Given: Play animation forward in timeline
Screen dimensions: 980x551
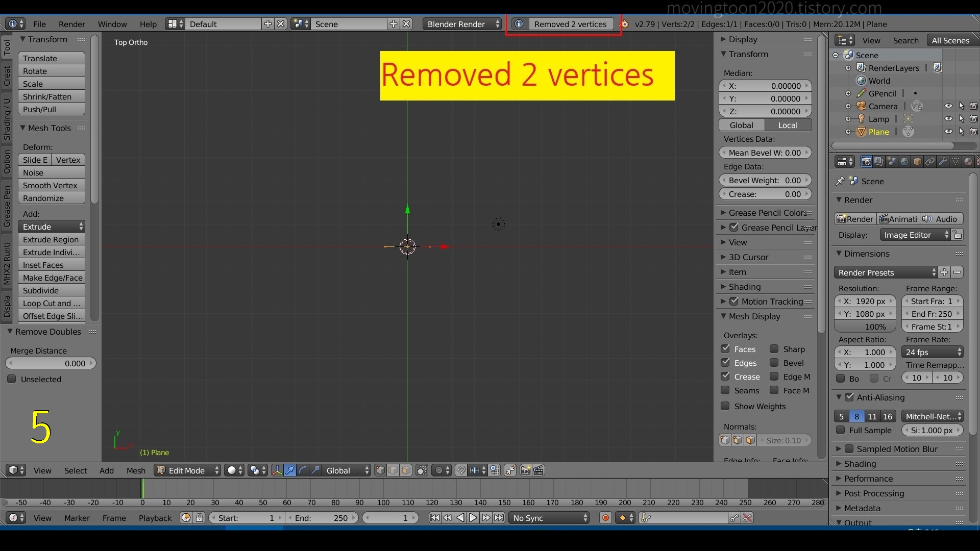Looking at the screenshot, I should point(473,518).
